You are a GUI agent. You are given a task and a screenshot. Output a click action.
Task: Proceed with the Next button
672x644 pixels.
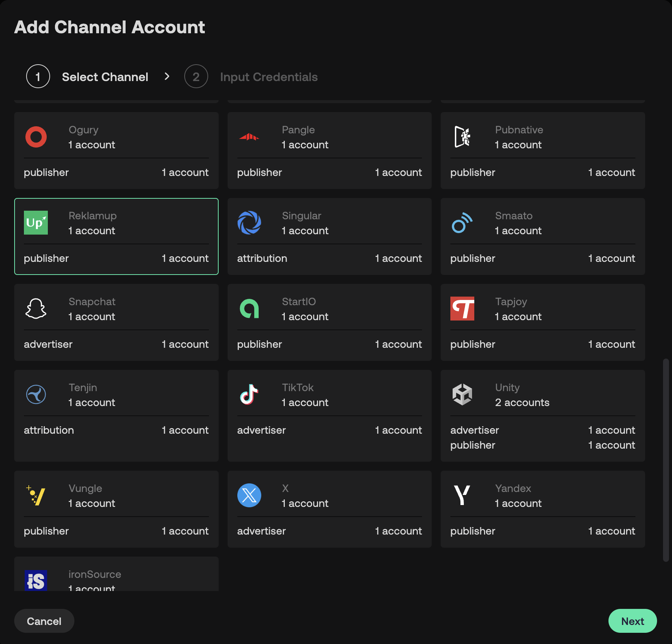pos(632,621)
